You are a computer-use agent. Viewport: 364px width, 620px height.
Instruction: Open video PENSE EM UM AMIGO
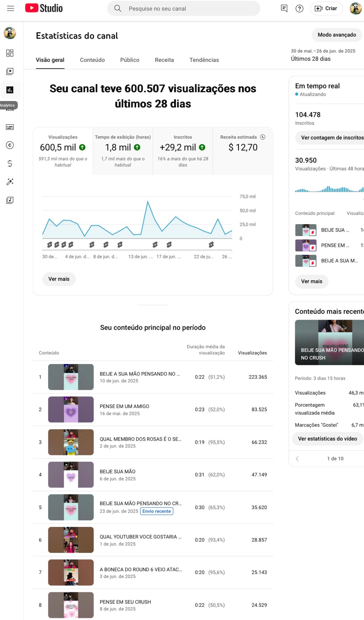(124, 406)
